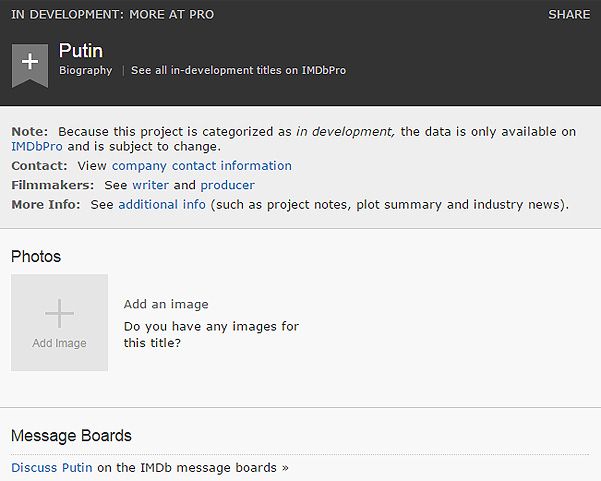Click the Putin title heading
The image size is (601, 481).
coord(81,51)
